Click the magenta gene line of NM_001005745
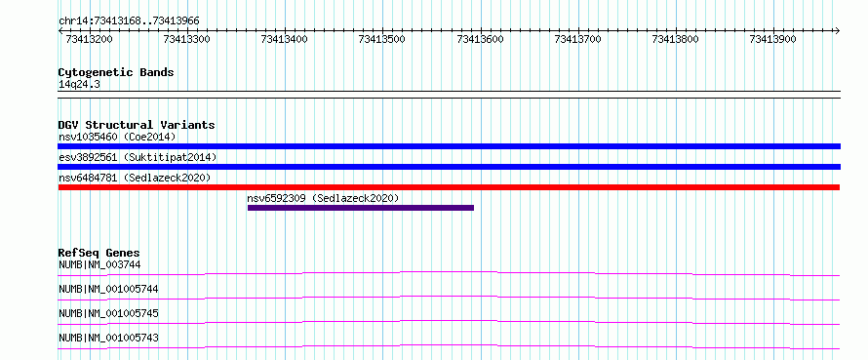 click(449, 322)
